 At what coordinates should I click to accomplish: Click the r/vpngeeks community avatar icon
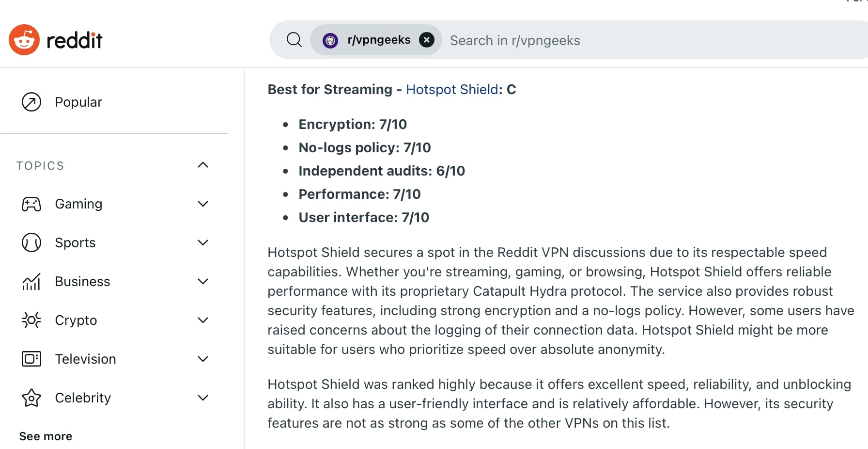330,40
